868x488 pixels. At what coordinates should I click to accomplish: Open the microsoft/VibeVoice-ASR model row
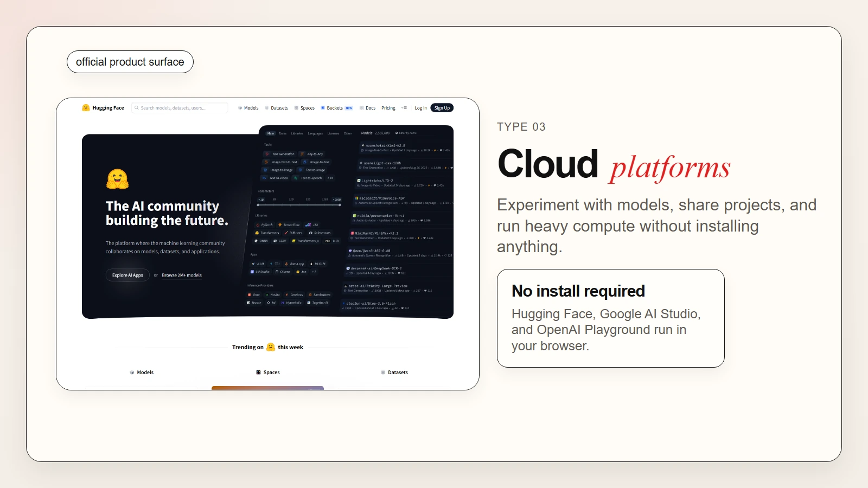click(404, 200)
